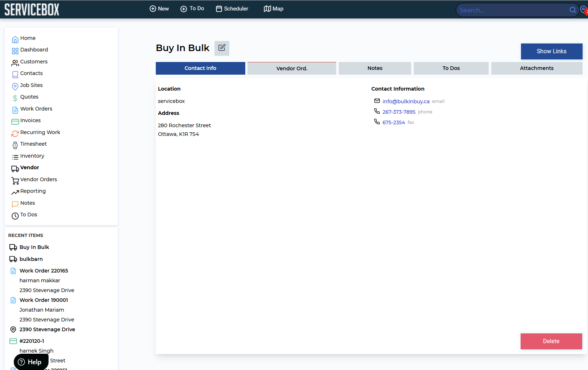The image size is (588, 370).
Task: Open Dashboard from the sidebar
Action: 34,50
